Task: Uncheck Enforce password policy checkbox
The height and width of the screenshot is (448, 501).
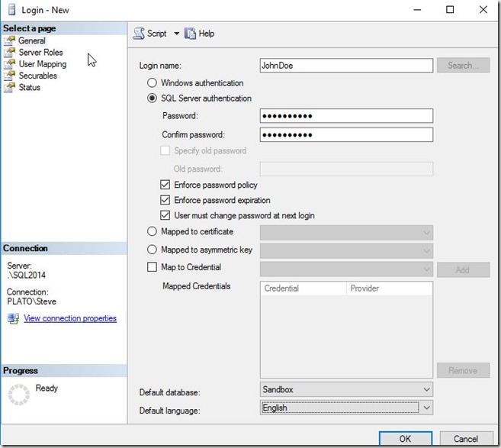Action: [165, 185]
